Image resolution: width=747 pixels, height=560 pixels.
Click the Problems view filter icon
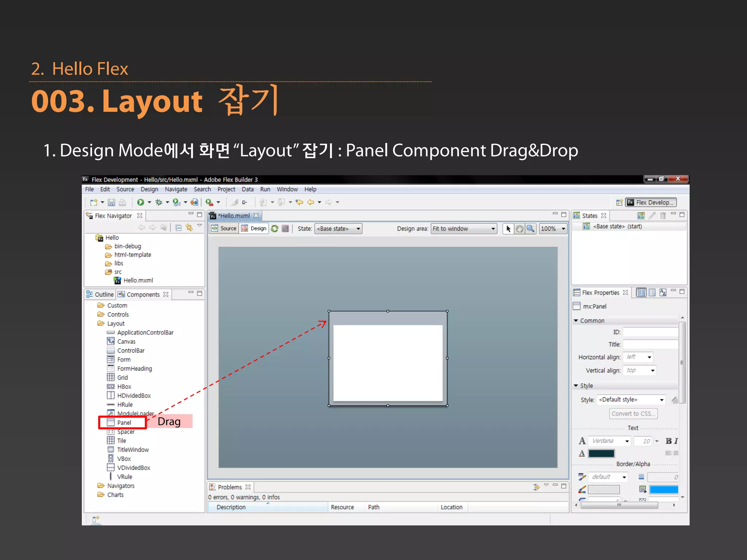click(536, 487)
